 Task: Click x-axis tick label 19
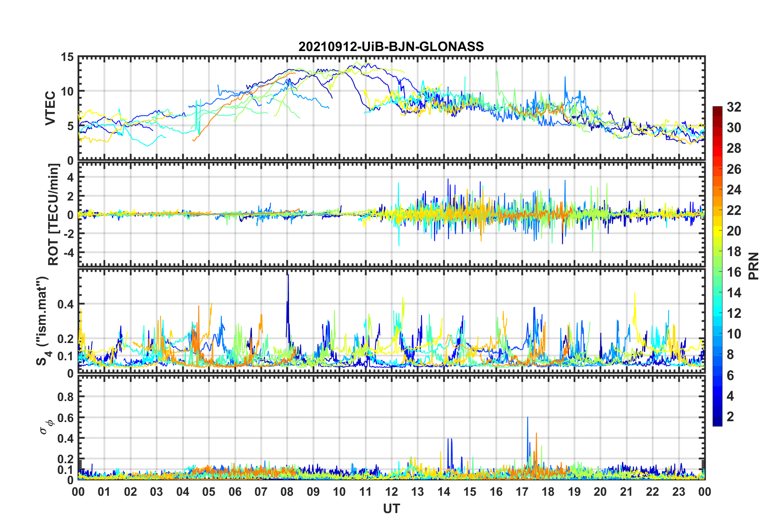574,492
